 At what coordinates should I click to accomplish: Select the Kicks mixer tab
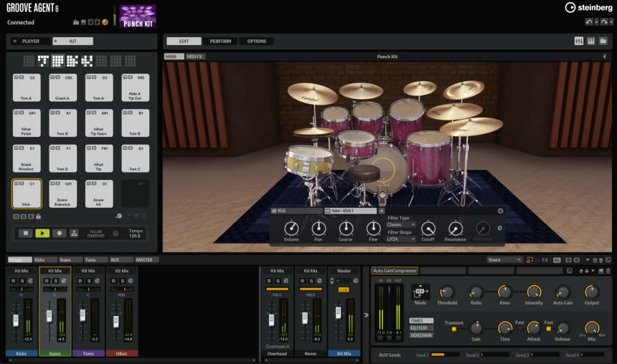click(45, 260)
